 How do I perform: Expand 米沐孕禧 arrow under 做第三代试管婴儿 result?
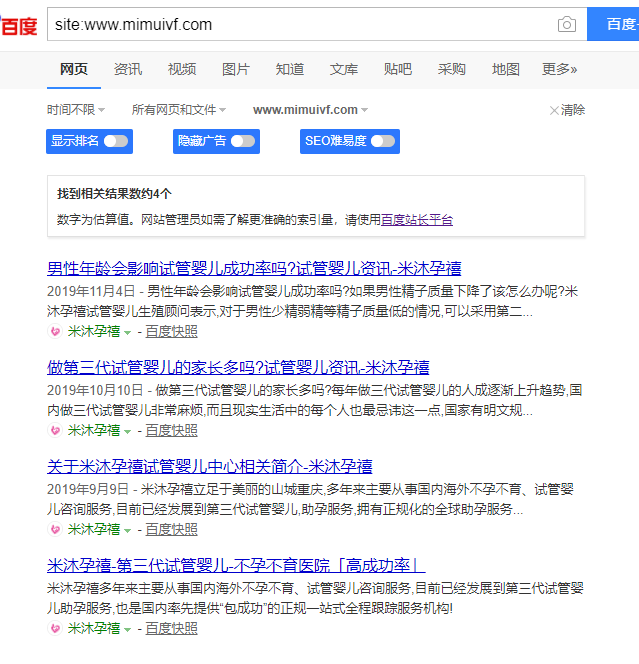pyautogui.click(x=127, y=432)
